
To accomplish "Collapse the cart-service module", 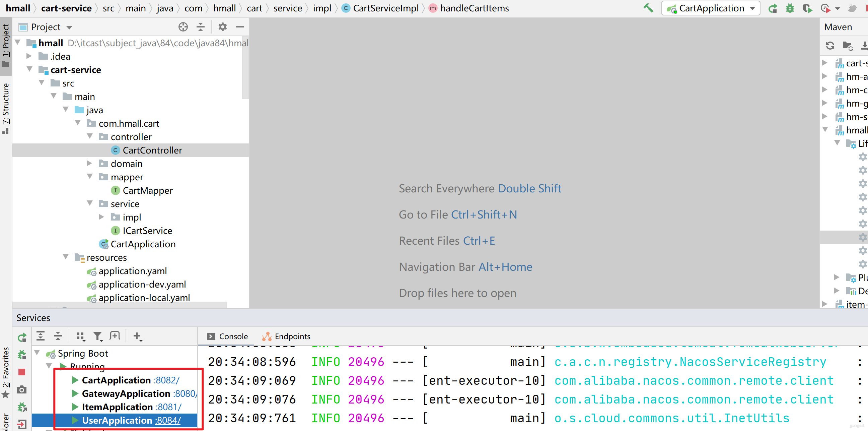I will [x=30, y=69].
